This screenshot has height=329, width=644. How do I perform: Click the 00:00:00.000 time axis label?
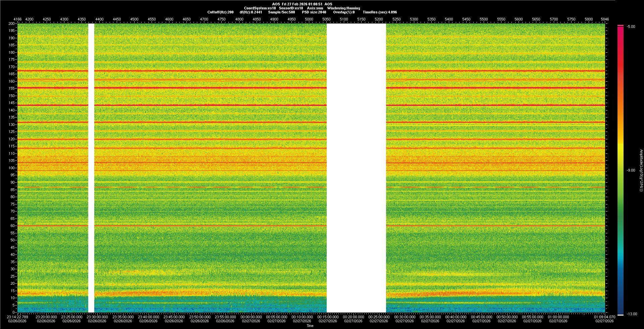[x=251, y=317]
